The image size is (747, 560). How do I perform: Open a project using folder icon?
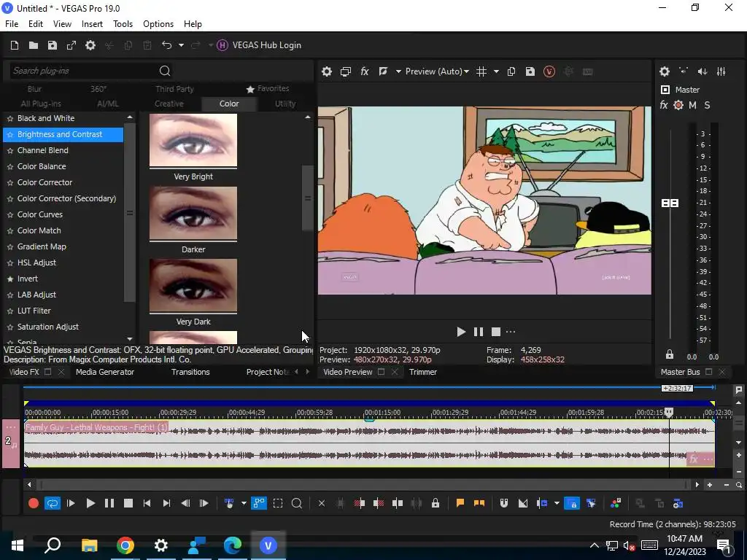coord(34,45)
